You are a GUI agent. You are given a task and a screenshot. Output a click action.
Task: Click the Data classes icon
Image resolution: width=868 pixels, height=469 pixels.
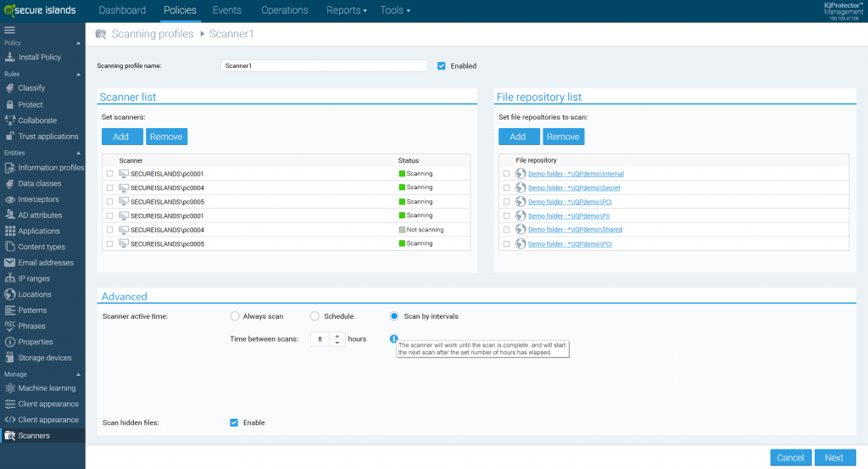click(9, 183)
